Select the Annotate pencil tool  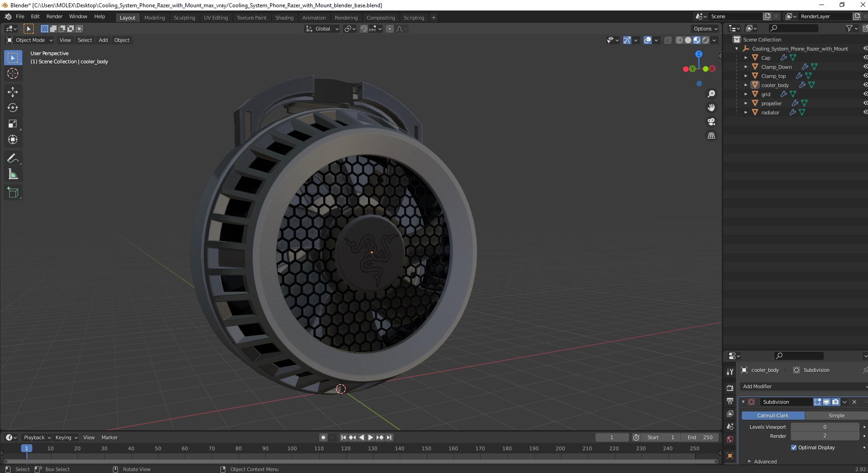[x=13, y=159]
